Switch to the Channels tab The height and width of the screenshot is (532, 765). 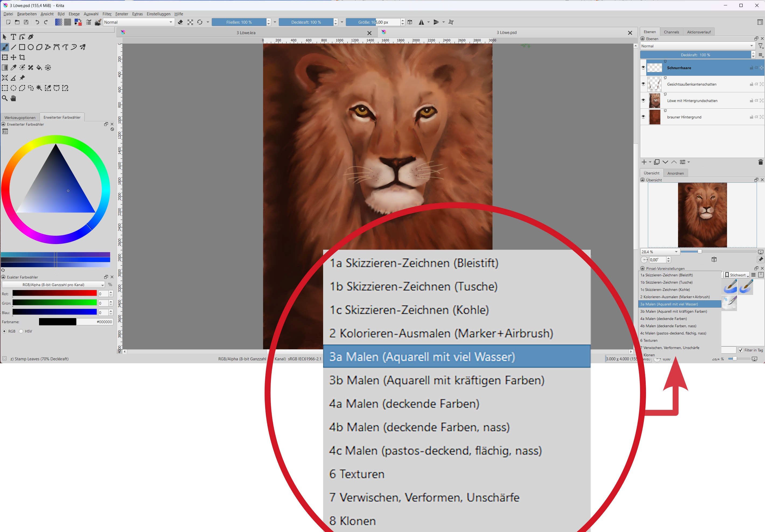point(671,32)
